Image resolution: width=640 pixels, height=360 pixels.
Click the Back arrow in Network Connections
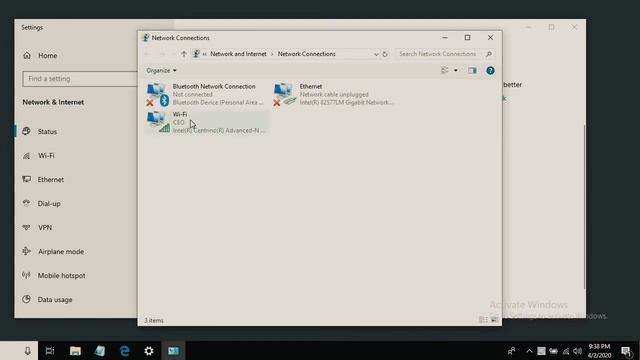pos(148,54)
